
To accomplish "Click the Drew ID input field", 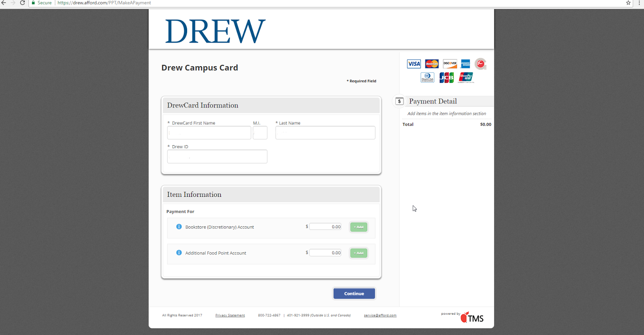I will pyautogui.click(x=217, y=157).
